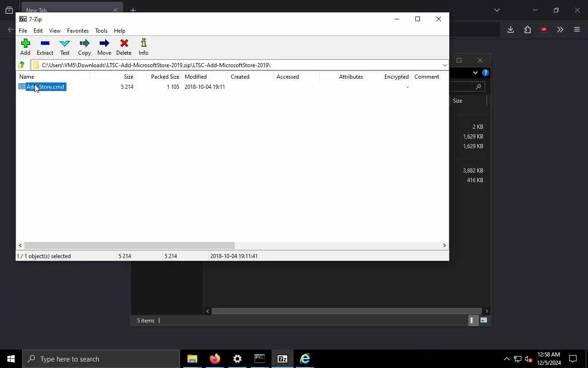Sort by the Modified column header
The image size is (588, 368).
pyautogui.click(x=204, y=77)
